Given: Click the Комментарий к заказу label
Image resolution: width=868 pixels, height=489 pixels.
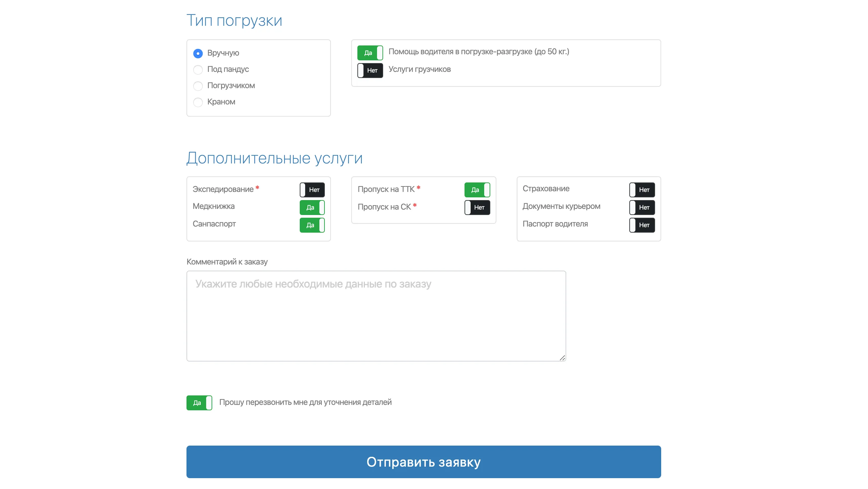Looking at the screenshot, I should (x=227, y=262).
